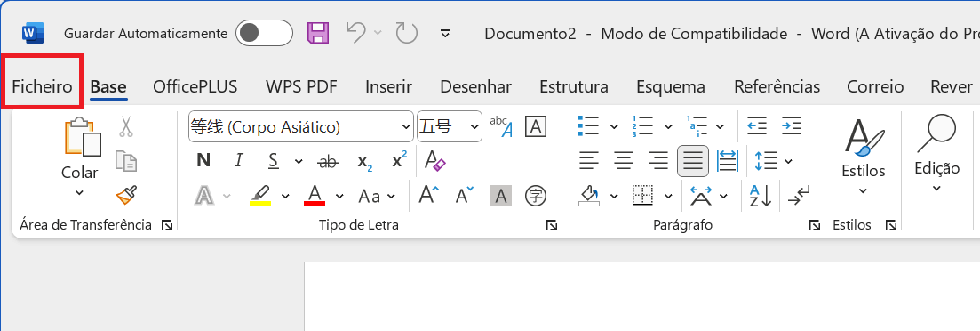Open enclosed characters (circled 字) tool

coord(536,196)
